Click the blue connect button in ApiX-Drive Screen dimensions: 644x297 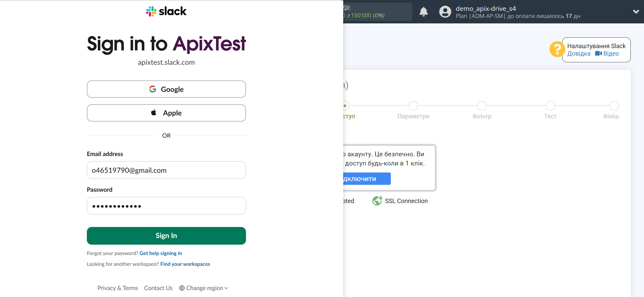point(367,179)
